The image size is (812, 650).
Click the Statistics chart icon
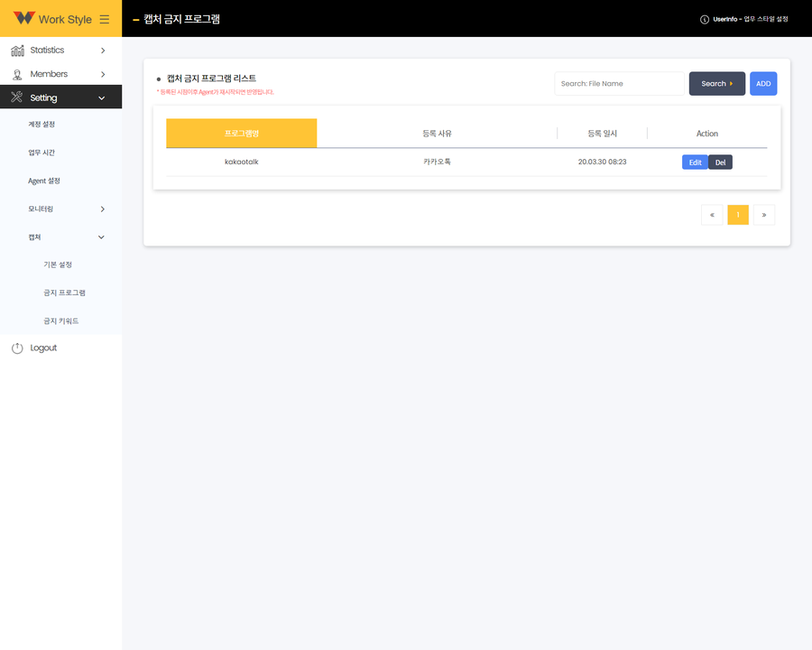pyautogui.click(x=18, y=51)
